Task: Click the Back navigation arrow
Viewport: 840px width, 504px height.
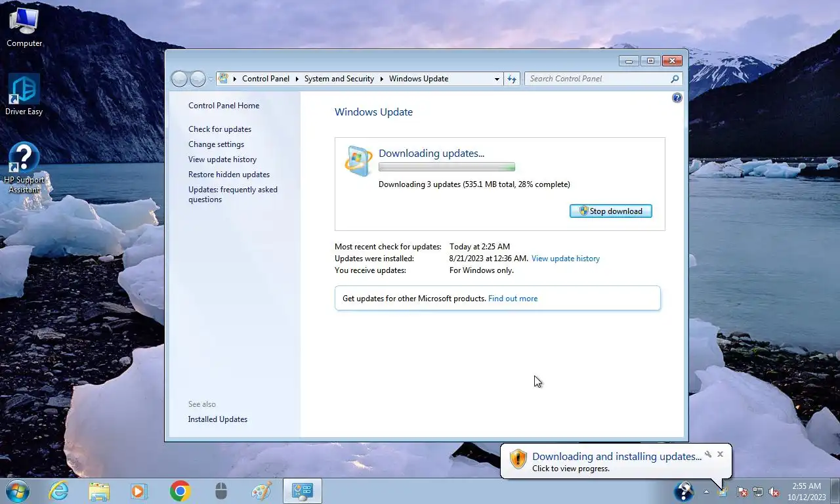Action: 179,79
